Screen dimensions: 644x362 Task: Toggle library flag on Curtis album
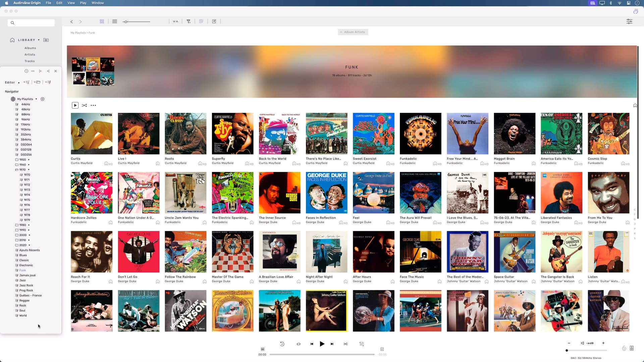[106, 164]
